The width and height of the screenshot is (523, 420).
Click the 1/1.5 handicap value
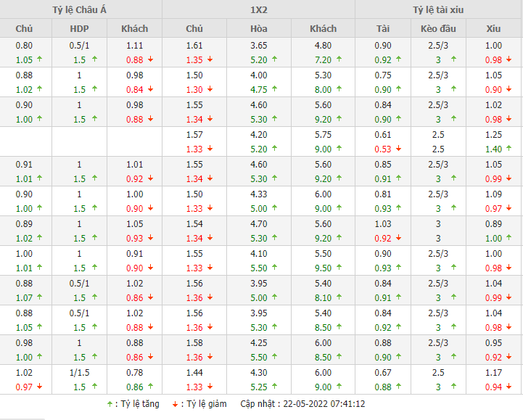coord(80,372)
